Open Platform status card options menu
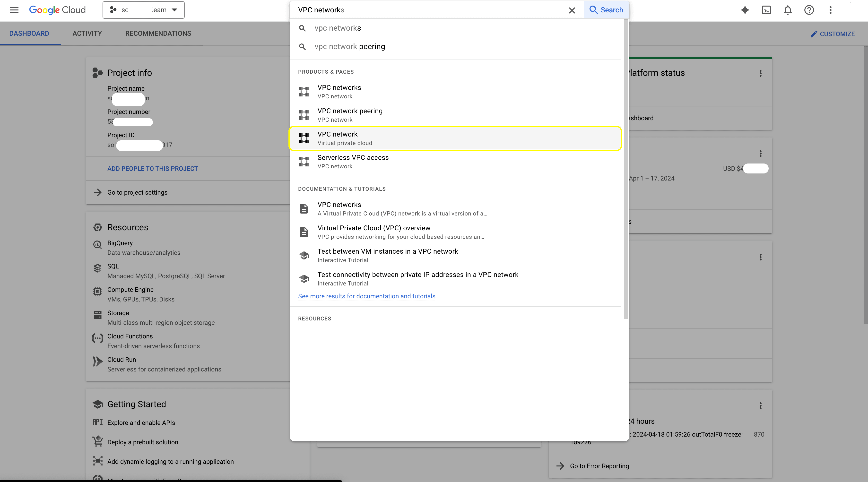Screen dimensions: 868x482 [x=761, y=73]
